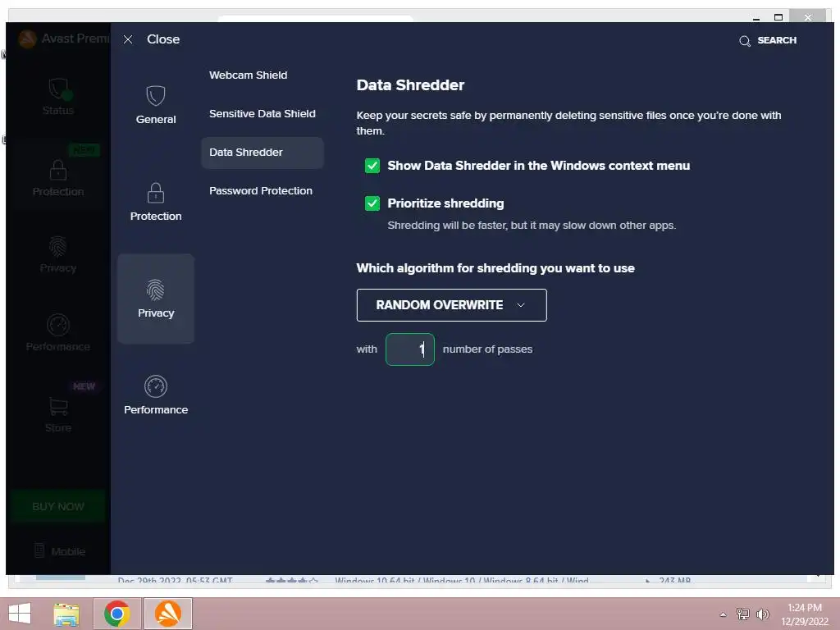Show hidden tray icons arrow
The width and height of the screenshot is (840, 630).
pyautogui.click(x=723, y=614)
